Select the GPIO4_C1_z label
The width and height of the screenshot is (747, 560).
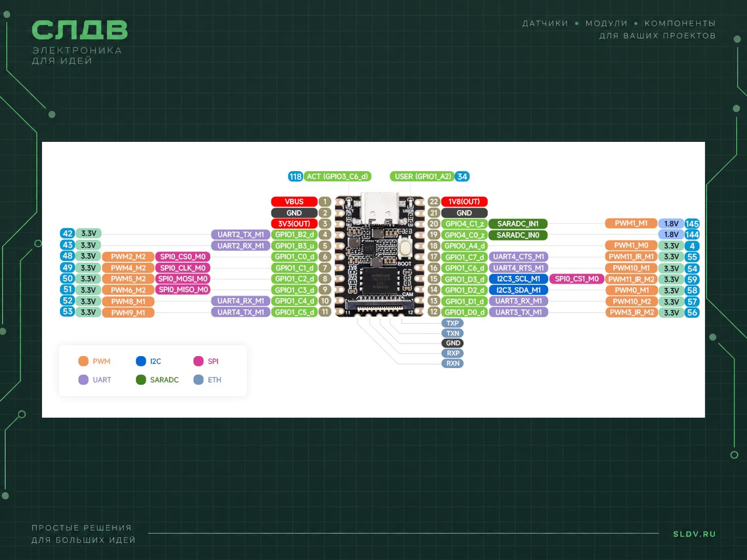(x=464, y=224)
